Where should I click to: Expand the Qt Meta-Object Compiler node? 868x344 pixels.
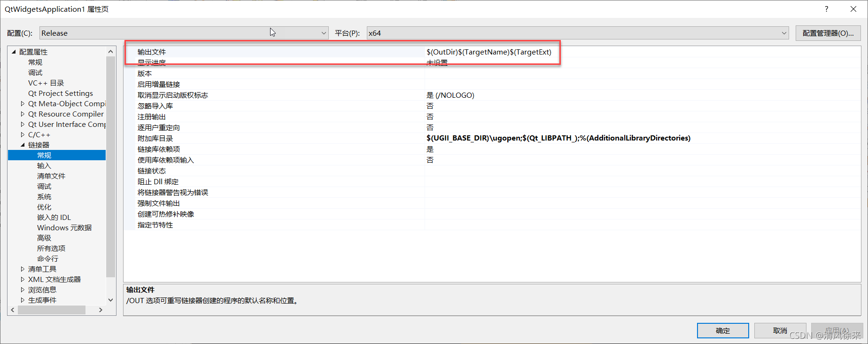click(x=23, y=103)
